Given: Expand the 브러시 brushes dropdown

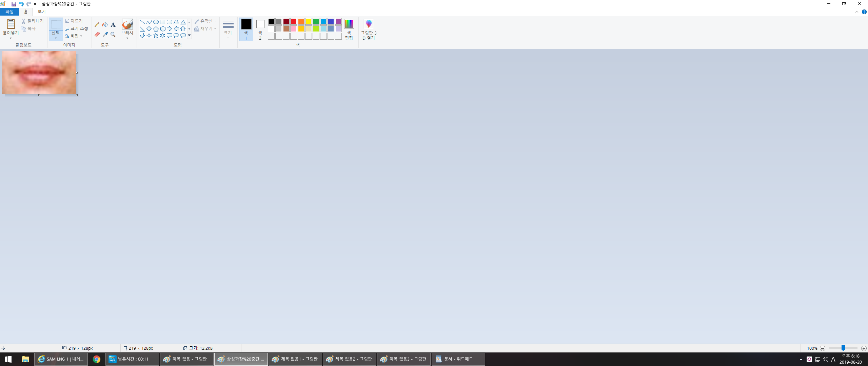Looking at the screenshot, I should [x=127, y=38].
